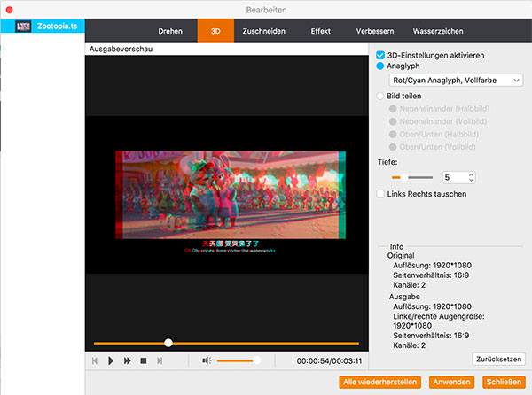The image size is (532, 395).
Task: Click Original Auflösung: 1920*1080 text
Action: (433, 266)
